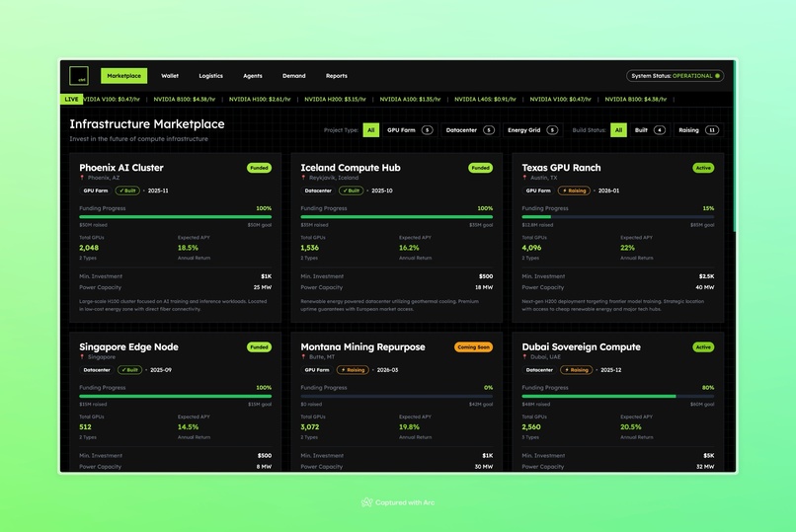Click the Built tag on Phoenix AI Cluster
This screenshot has height=532, width=796.
click(127, 190)
